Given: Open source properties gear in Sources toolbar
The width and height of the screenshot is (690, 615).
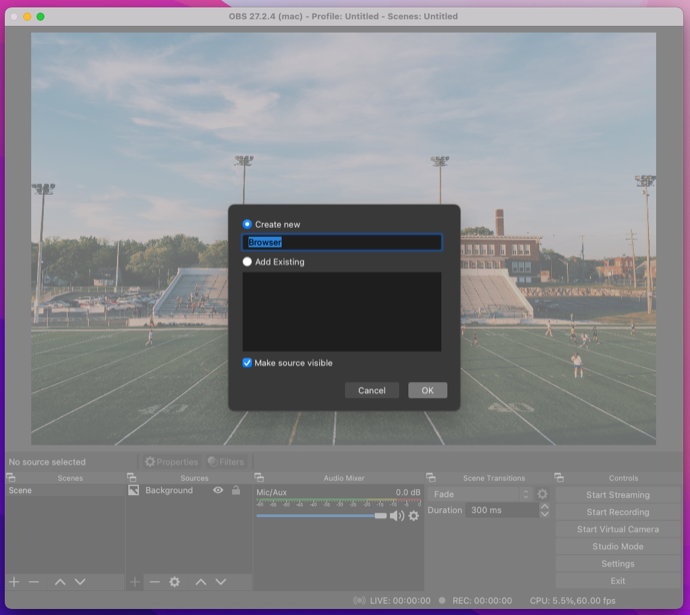Looking at the screenshot, I should click(175, 582).
